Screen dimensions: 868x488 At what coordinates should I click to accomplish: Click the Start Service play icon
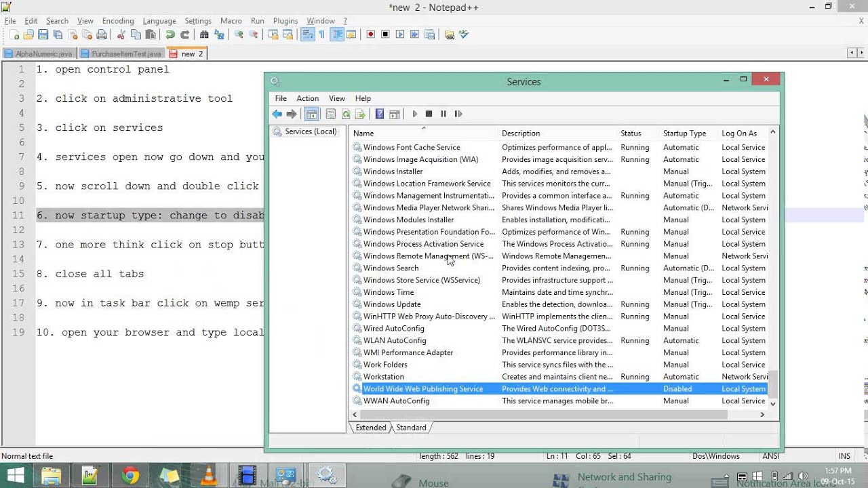[415, 114]
